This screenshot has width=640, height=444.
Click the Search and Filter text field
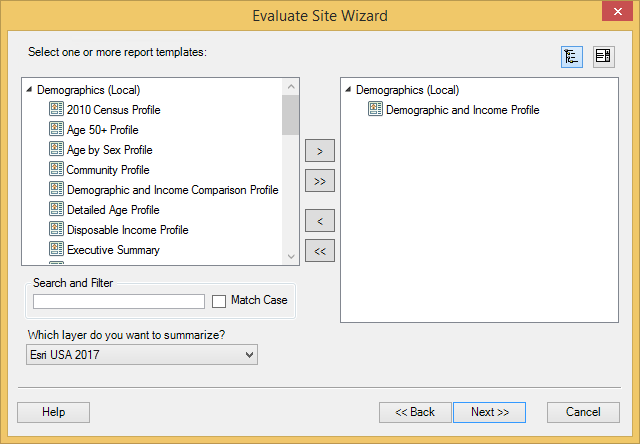point(118,301)
